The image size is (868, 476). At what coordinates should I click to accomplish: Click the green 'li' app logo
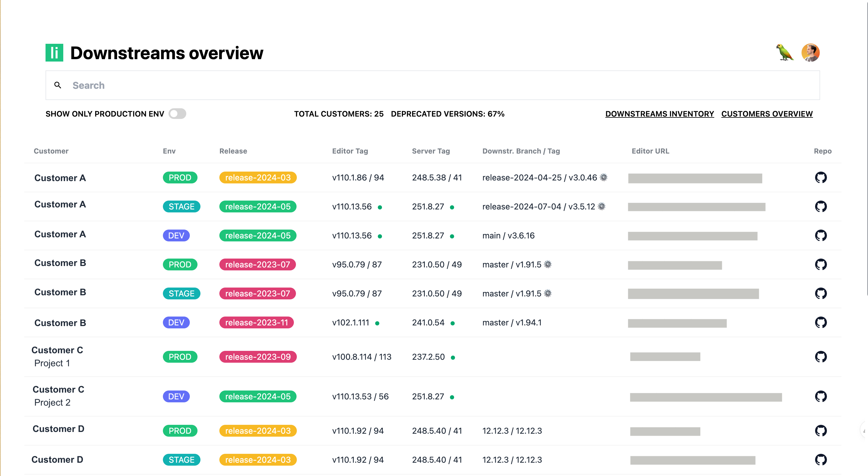coord(54,53)
